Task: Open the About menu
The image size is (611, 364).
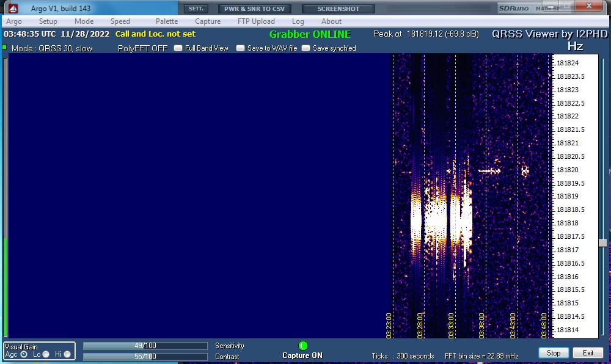Action: click(x=331, y=21)
